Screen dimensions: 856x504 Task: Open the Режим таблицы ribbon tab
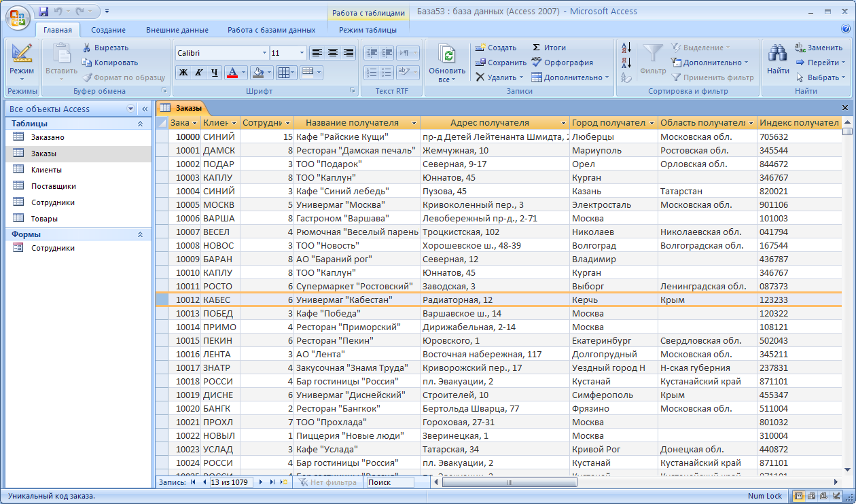368,30
